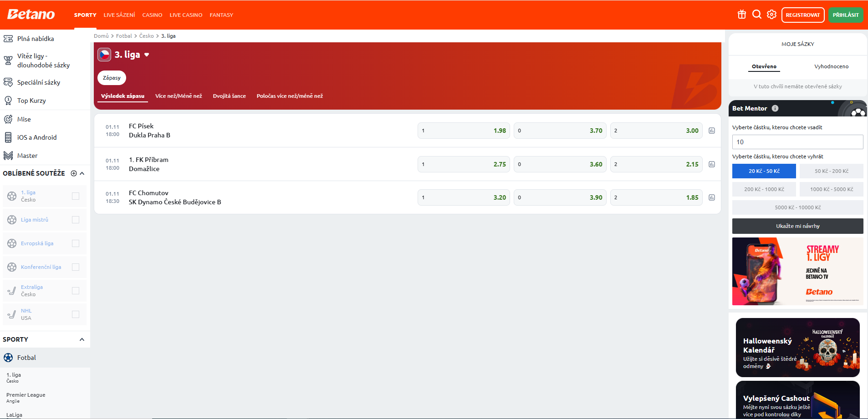The height and width of the screenshot is (419, 868).
Task: Click the Přihlásit button
Action: tap(846, 15)
